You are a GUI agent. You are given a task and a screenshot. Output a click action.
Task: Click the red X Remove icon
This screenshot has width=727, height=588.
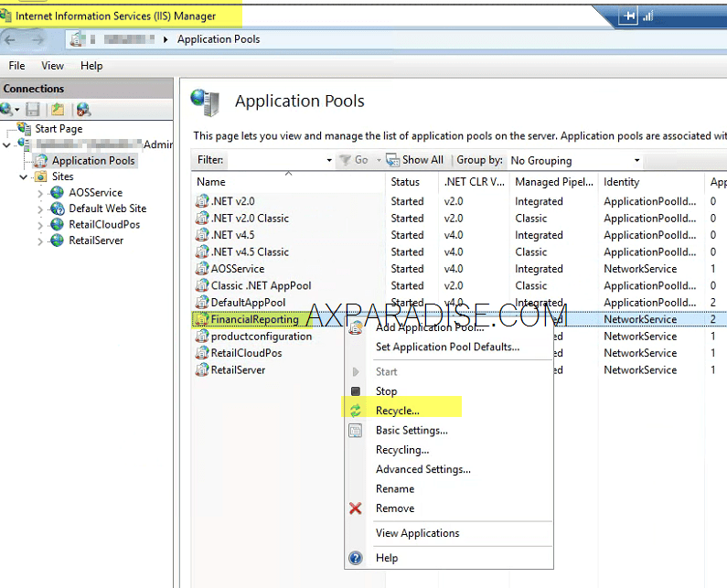[356, 508]
